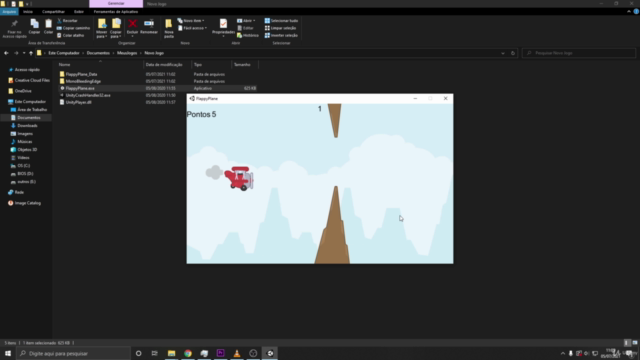Open VLC from the taskbar
Image resolution: width=640 pixels, height=360 pixels.
[x=237, y=353]
